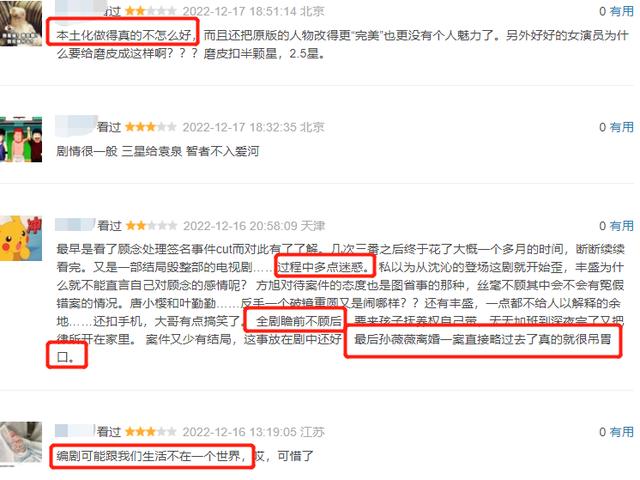Open the cartoon group avatar of second reviewer

click(21, 139)
